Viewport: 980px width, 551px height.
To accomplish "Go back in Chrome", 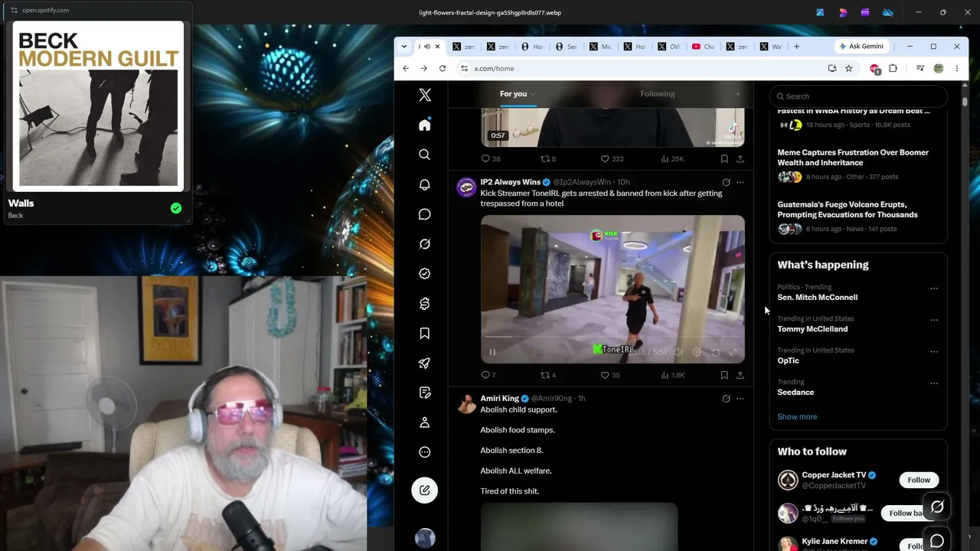I will (x=406, y=69).
